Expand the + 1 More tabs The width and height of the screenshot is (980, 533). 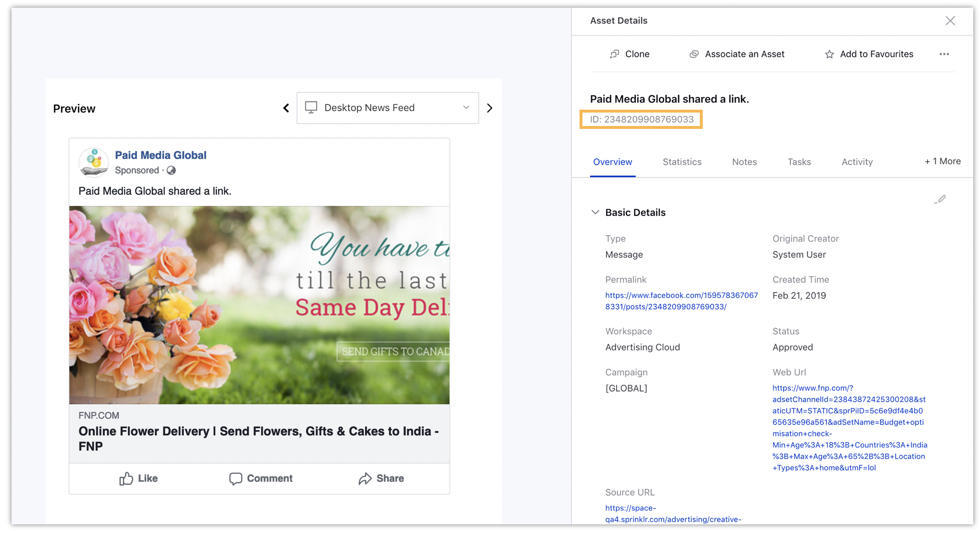tap(942, 161)
